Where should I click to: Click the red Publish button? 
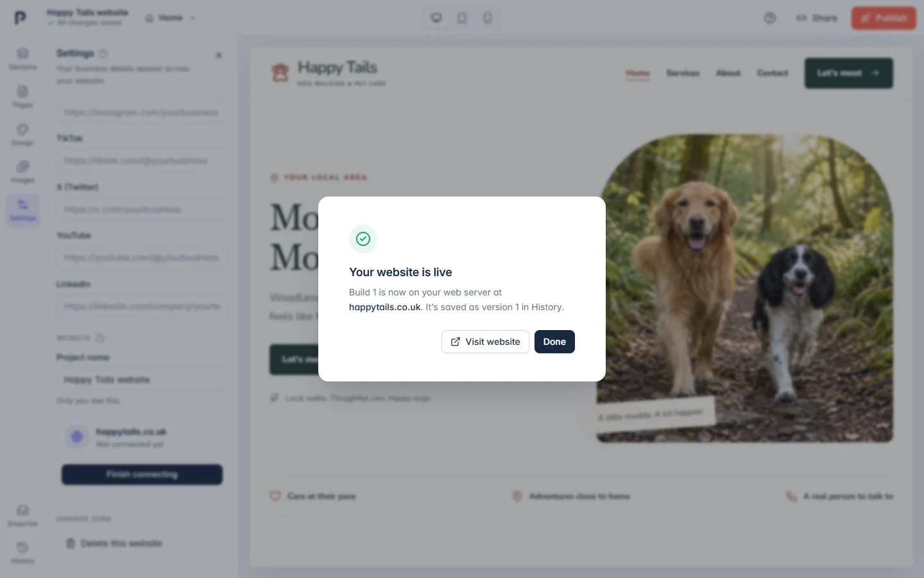(x=884, y=18)
